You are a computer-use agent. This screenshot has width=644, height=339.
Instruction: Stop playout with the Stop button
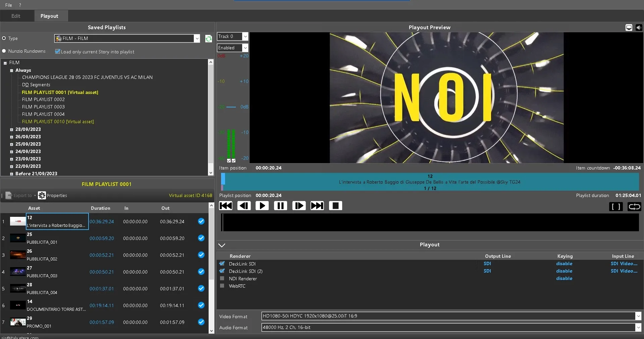click(335, 206)
